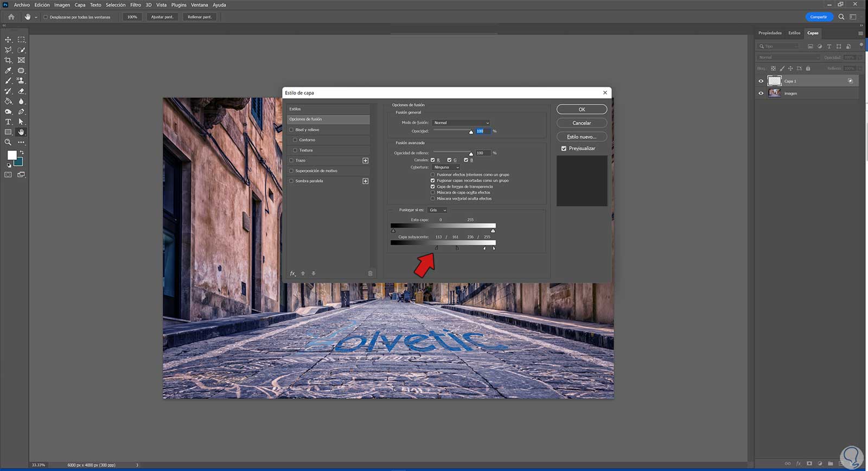This screenshot has height=471, width=868.
Task: Enable the Bisel y relieve checkbox
Action: 291,130
